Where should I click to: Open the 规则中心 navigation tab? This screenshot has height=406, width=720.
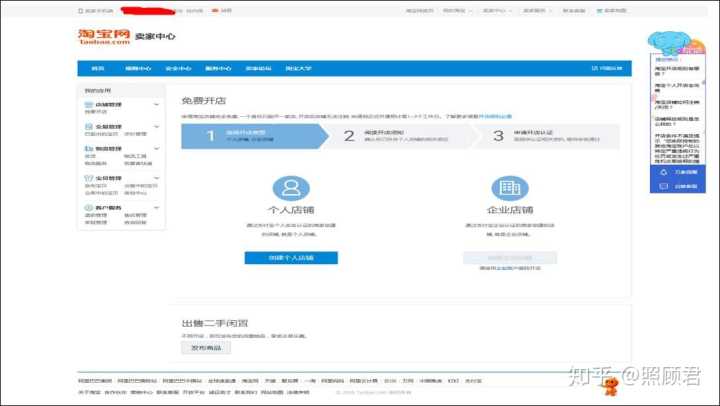tap(138, 68)
